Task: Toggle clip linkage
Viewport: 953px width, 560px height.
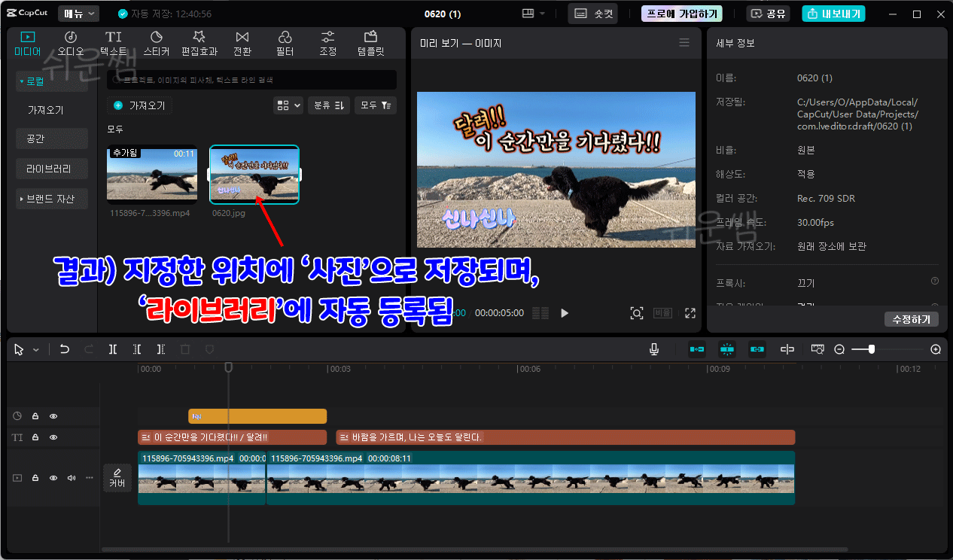Action: (x=757, y=349)
